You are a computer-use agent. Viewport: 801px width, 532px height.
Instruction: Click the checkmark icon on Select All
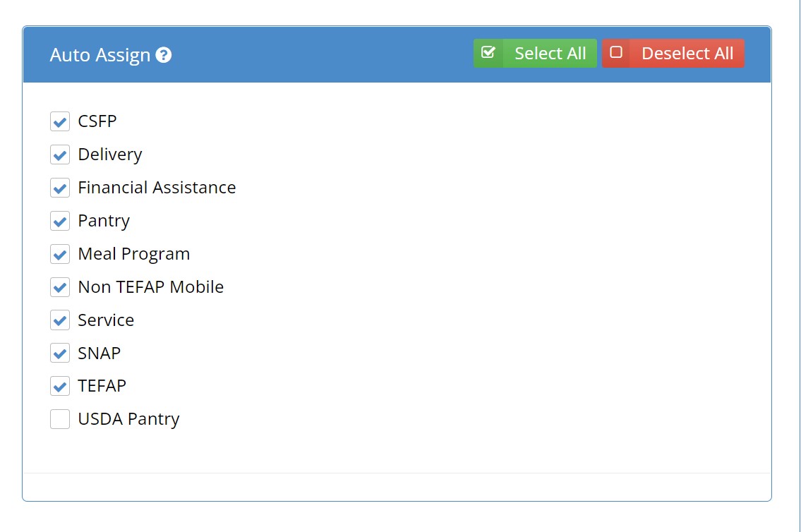pos(488,53)
